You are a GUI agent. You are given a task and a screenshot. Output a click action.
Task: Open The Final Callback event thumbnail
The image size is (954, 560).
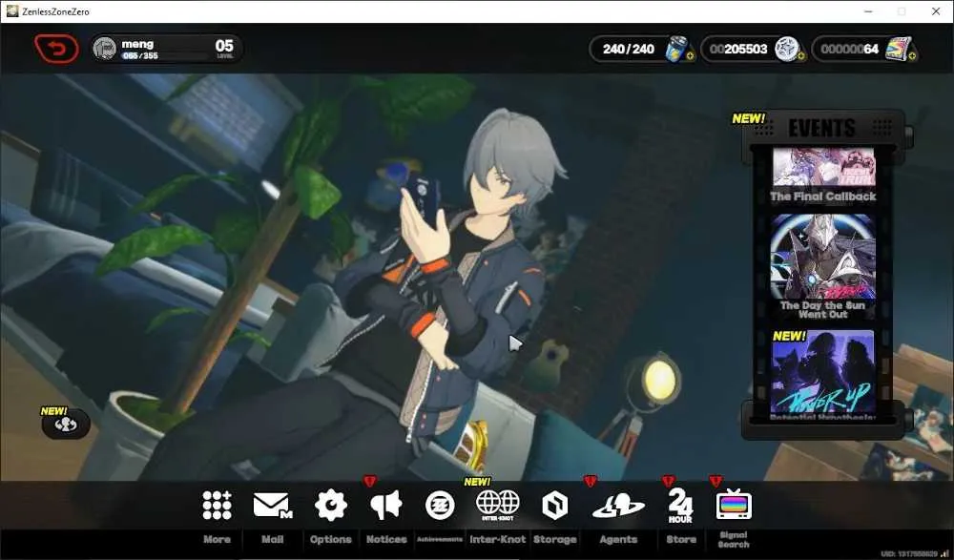coord(823,167)
